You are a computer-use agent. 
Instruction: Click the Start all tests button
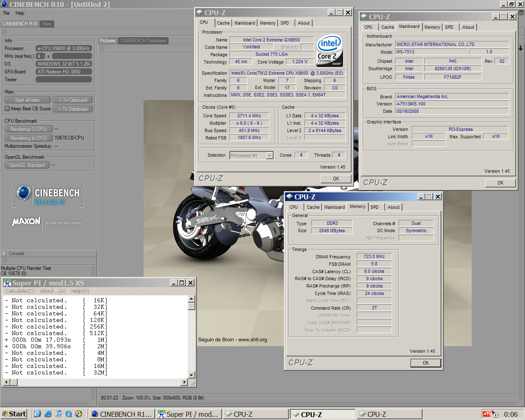(27, 100)
